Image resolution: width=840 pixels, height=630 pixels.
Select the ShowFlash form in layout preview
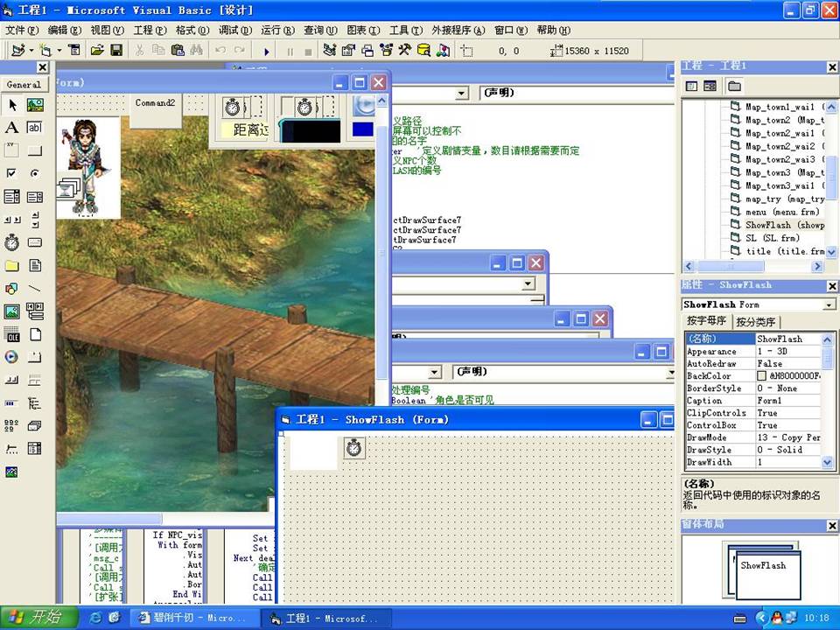coord(767,574)
